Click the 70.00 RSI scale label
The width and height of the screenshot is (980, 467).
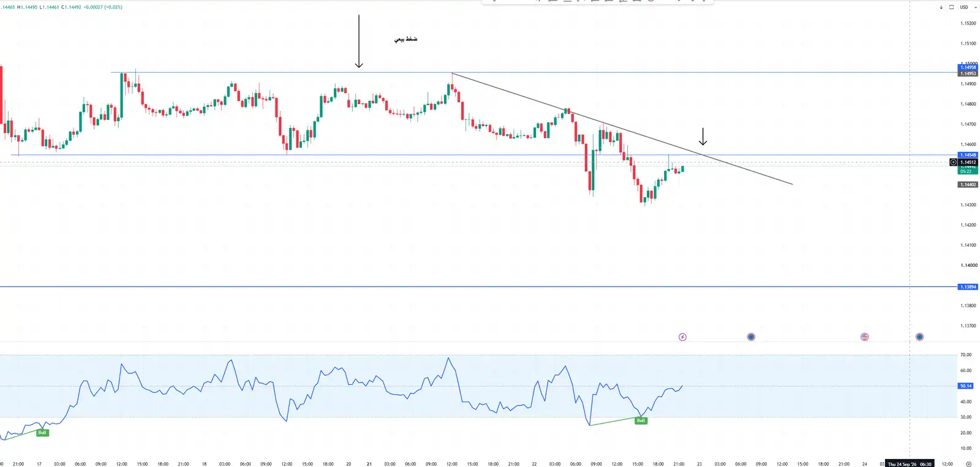(x=966, y=354)
